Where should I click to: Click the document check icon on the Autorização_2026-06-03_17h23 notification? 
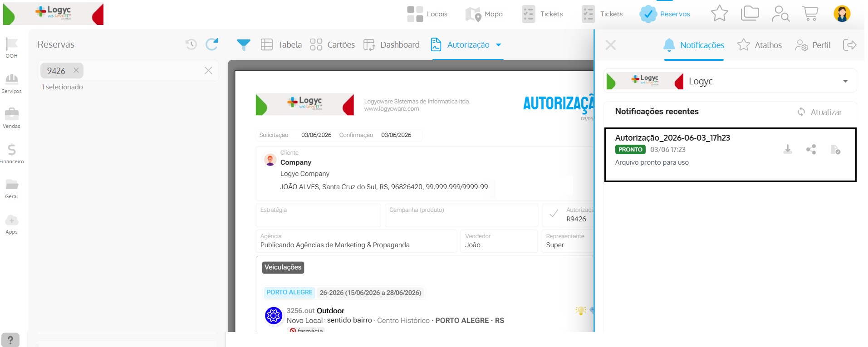(x=835, y=149)
